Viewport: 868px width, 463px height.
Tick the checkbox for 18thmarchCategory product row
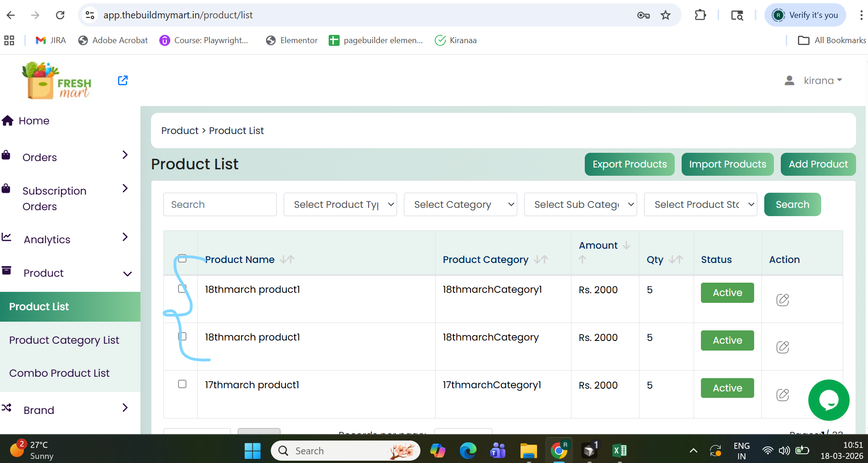(182, 336)
